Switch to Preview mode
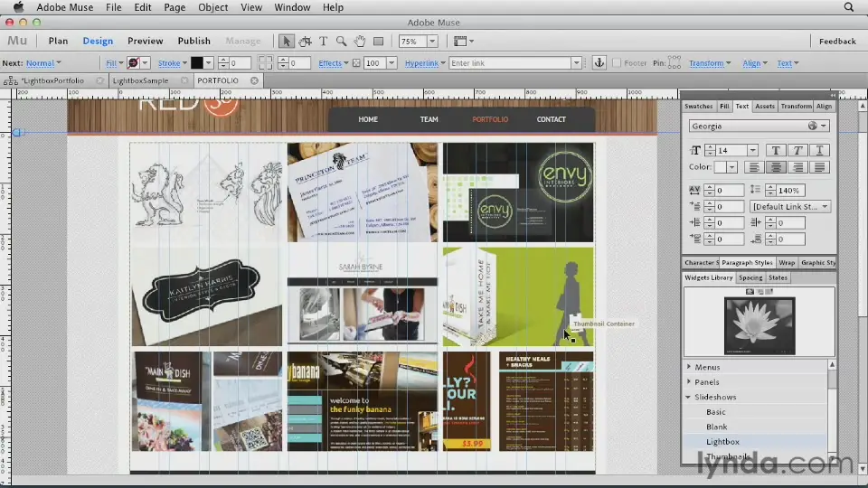 pyautogui.click(x=145, y=41)
